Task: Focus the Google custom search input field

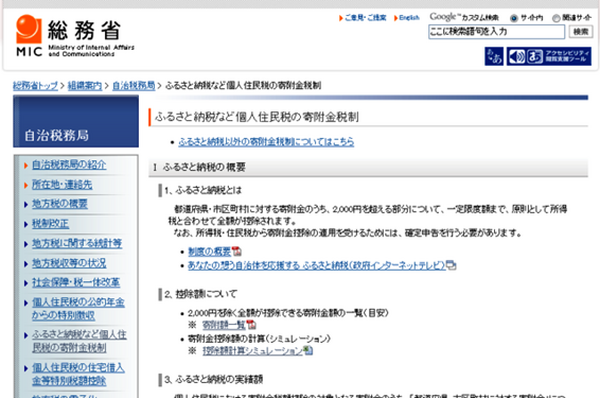Action: 496,31
